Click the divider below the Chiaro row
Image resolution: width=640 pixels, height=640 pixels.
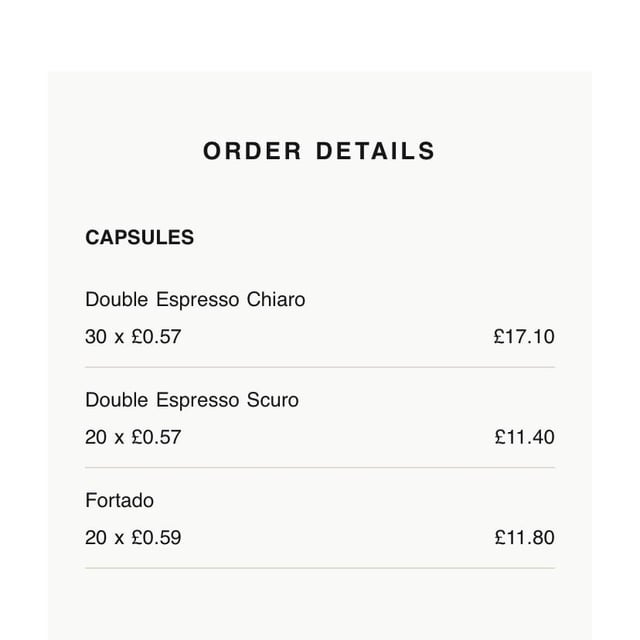click(x=319, y=367)
